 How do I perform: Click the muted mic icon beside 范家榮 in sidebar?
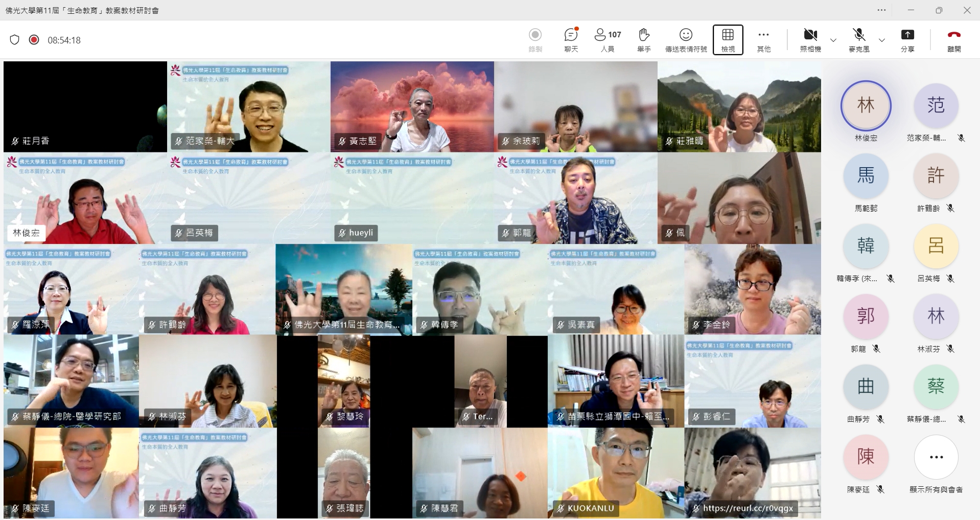click(961, 138)
